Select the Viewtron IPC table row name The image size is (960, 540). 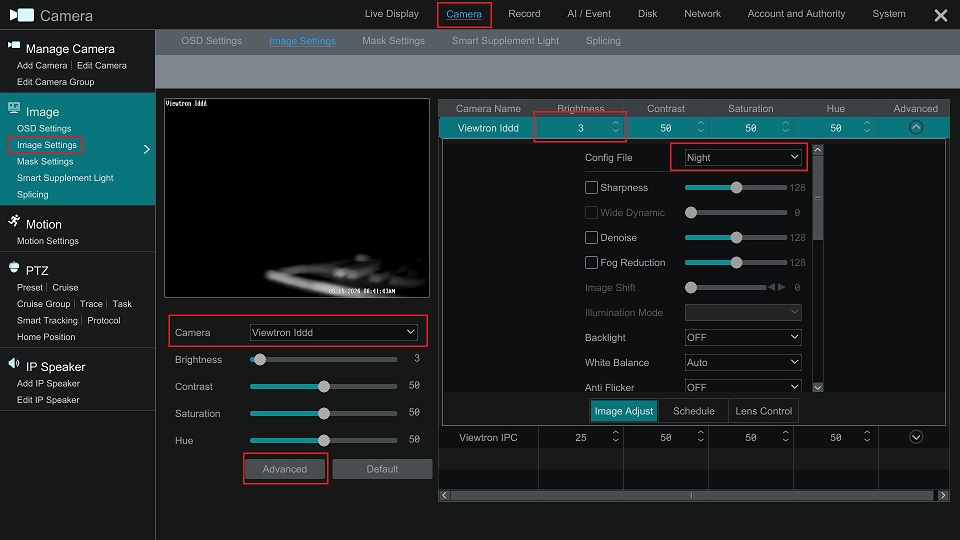pyautogui.click(x=488, y=437)
